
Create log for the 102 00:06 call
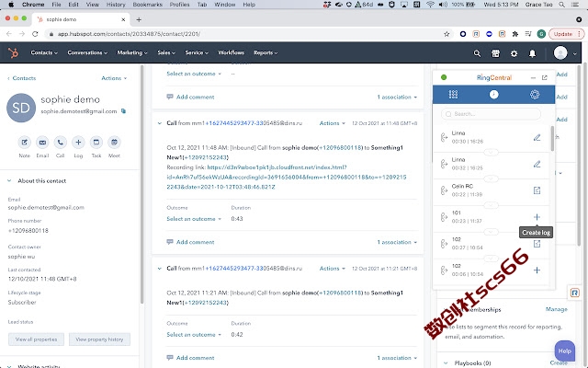click(x=537, y=270)
